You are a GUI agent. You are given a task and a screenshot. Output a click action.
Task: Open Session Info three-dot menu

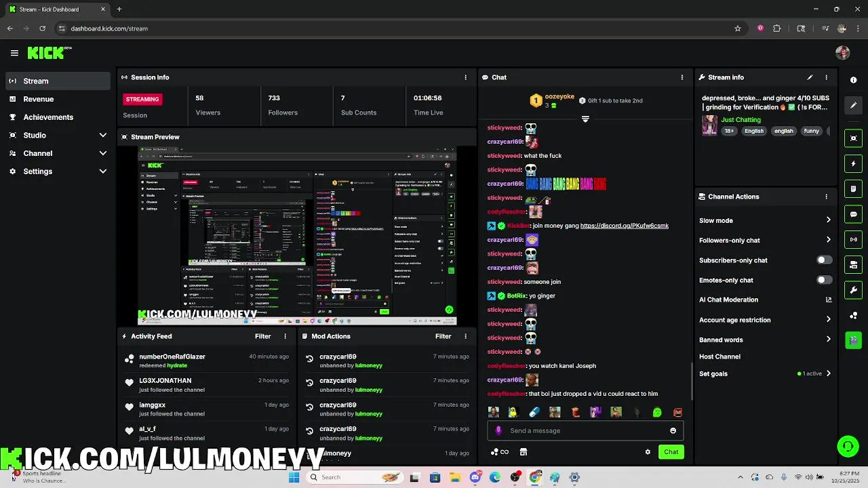[x=465, y=77]
